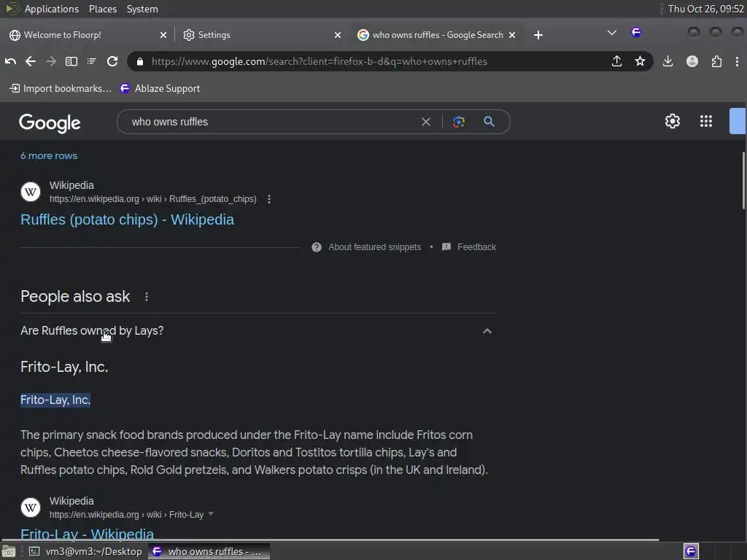Click the page vertical scrollbar thumb

pos(743,180)
